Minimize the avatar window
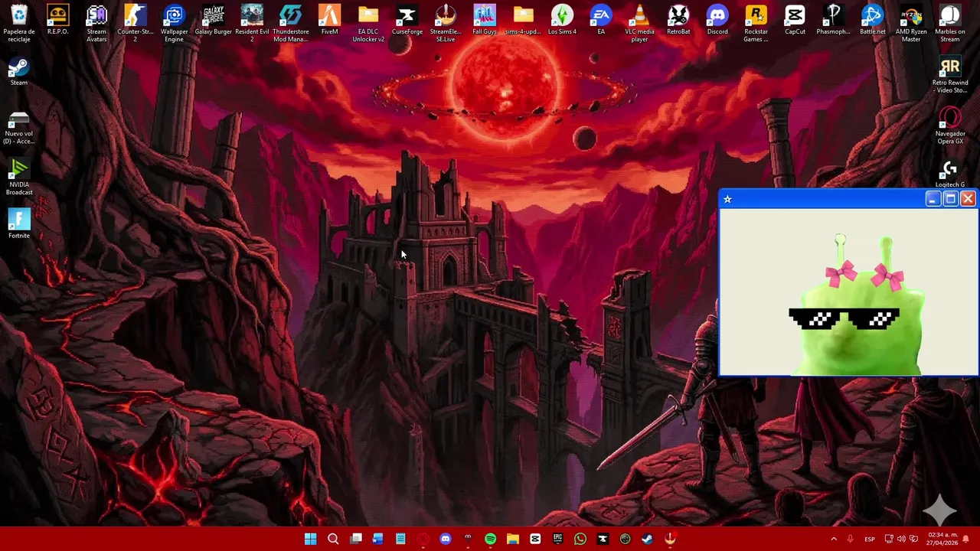 point(932,199)
